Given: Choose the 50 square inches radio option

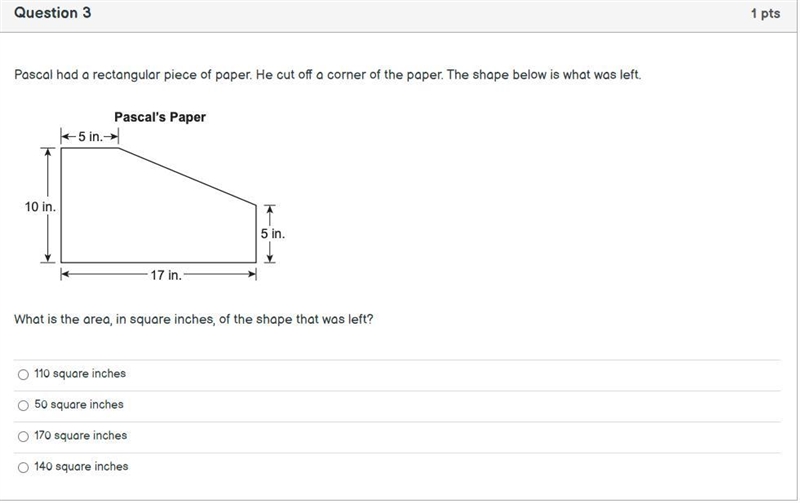Looking at the screenshot, I should click(x=23, y=405).
